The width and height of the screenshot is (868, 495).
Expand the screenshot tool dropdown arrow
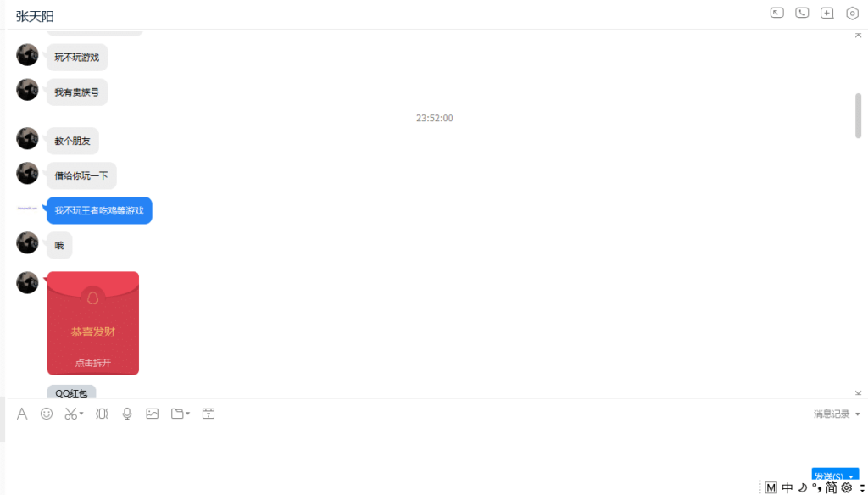click(x=81, y=414)
